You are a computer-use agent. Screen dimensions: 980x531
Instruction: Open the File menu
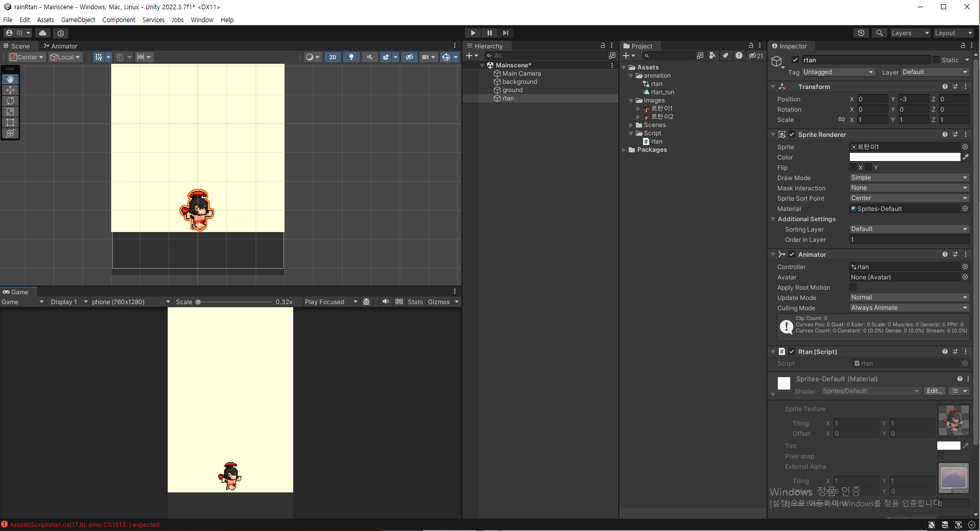(x=8, y=20)
